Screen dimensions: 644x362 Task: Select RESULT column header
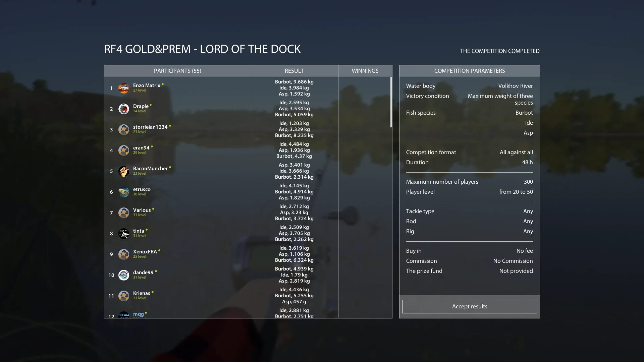(294, 71)
